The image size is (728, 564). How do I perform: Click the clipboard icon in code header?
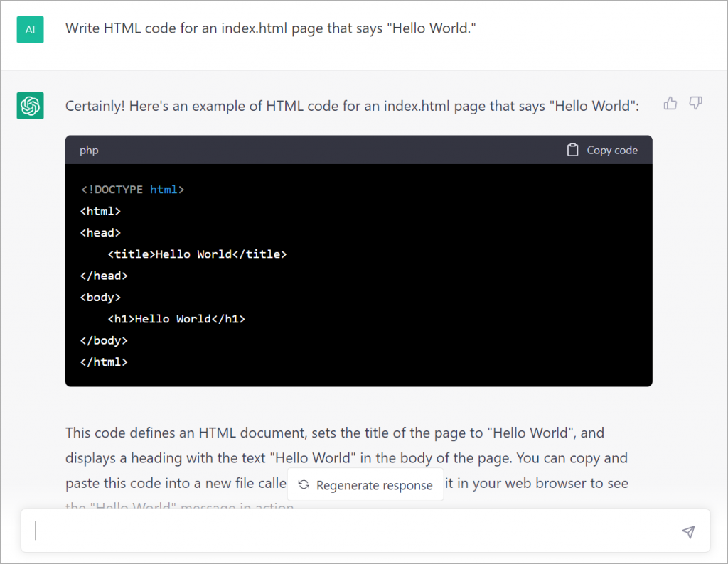click(x=572, y=150)
